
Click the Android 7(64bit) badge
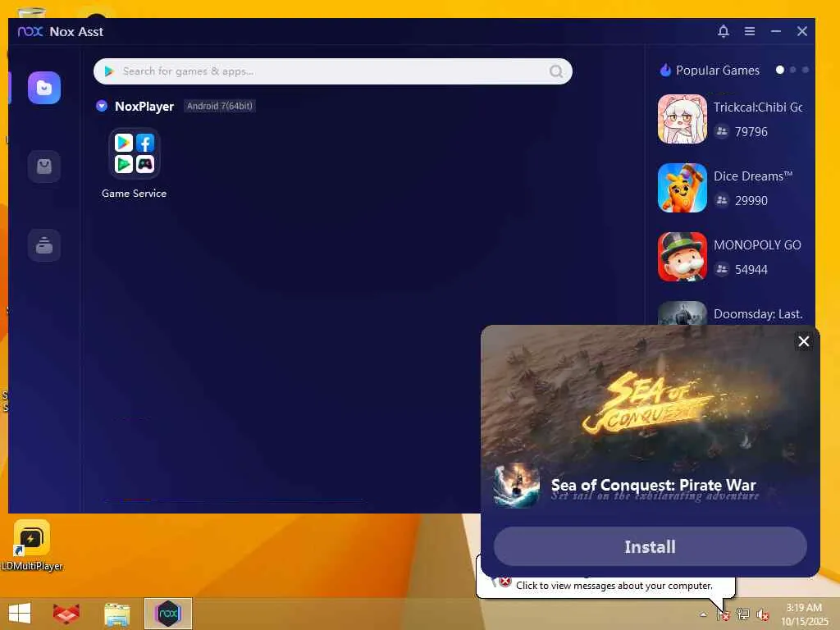click(x=219, y=106)
